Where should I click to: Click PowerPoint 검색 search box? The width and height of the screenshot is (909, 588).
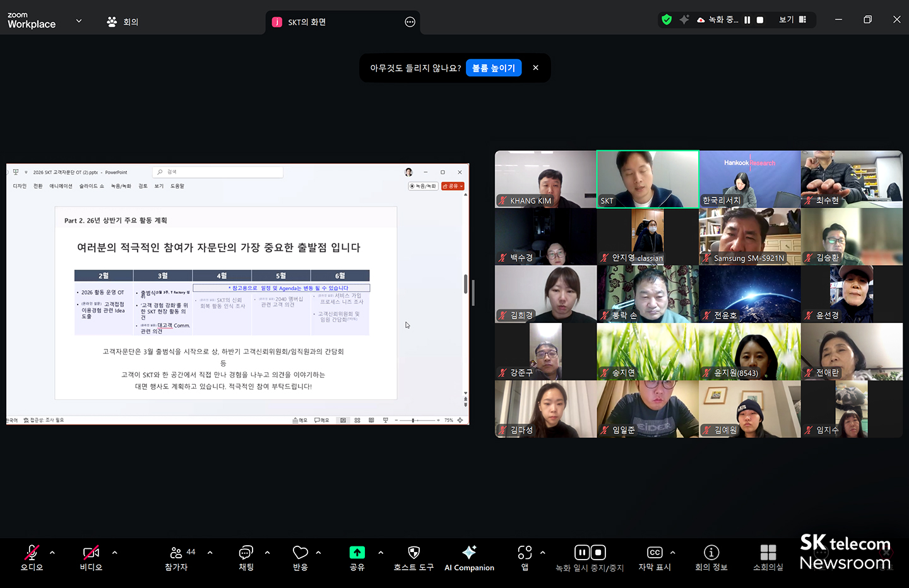(x=218, y=172)
